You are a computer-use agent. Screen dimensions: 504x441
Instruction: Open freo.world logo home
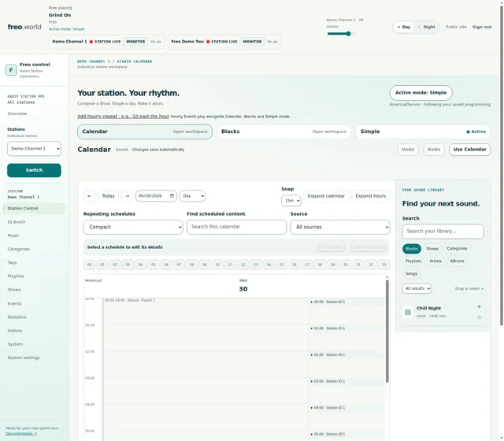pos(24,27)
